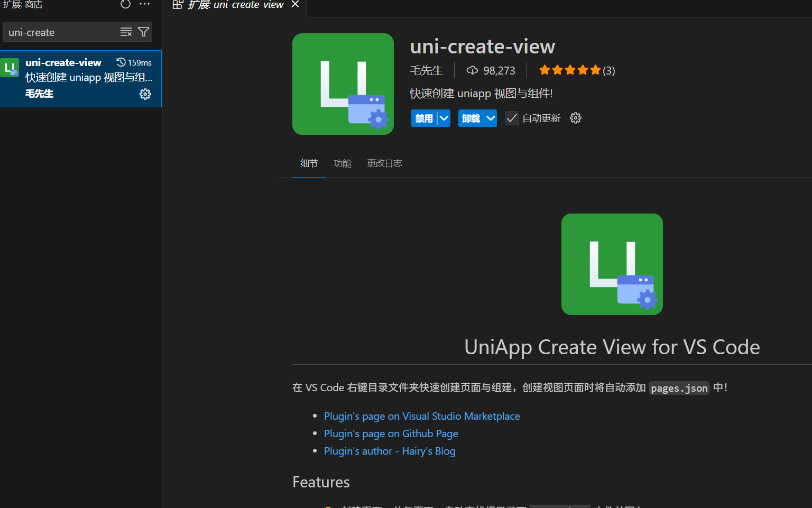This screenshot has height=508, width=812.
Task: Clear the extension search results
Action: coord(126,32)
